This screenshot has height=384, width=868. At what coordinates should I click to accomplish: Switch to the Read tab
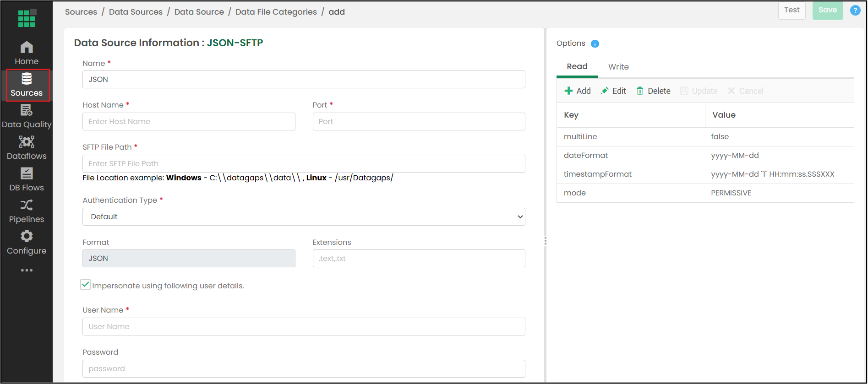(x=577, y=66)
